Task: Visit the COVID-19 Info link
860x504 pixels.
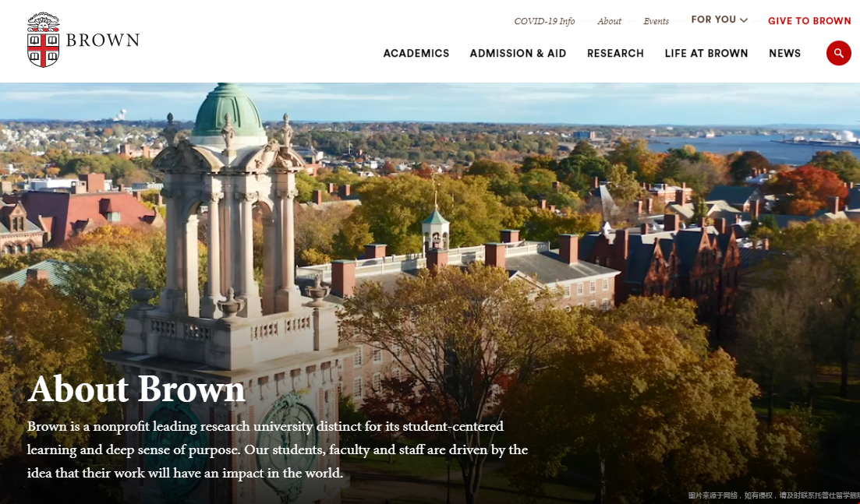Action: tap(545, 21)
